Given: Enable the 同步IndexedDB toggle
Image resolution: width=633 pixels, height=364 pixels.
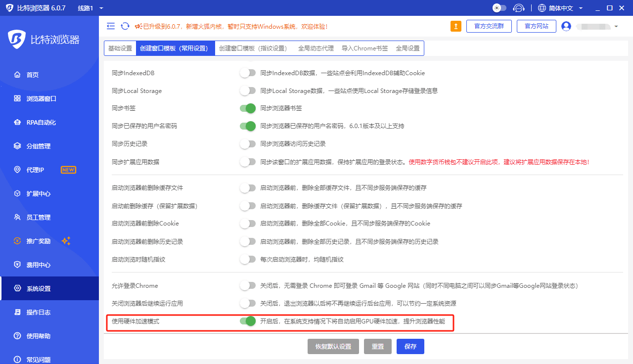Looking at the screenshot, I should click(x=248, y=72).
